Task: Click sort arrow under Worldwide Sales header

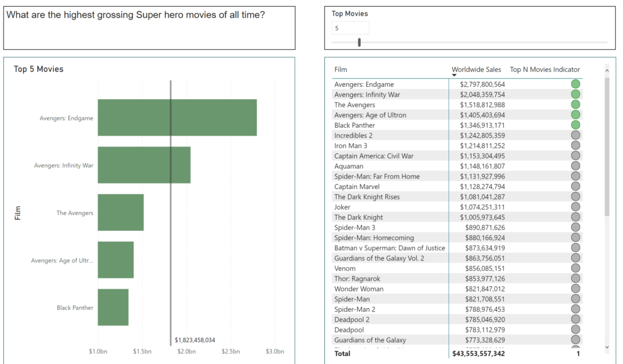Action: 454,75
